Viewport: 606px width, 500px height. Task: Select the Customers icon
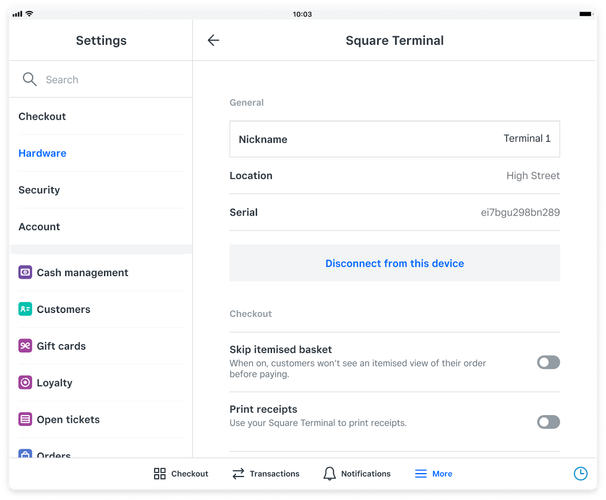coord(25,309)
